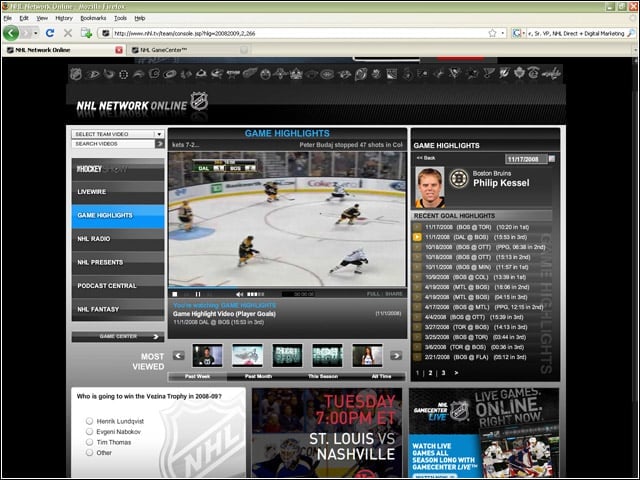Select the Anaheim Ducks team logo
The image size is (640, 480).
point(92,74)
